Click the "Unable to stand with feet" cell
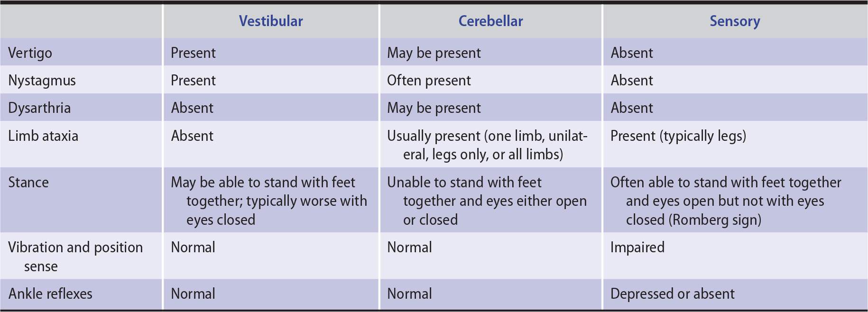 tap(487, 201)
